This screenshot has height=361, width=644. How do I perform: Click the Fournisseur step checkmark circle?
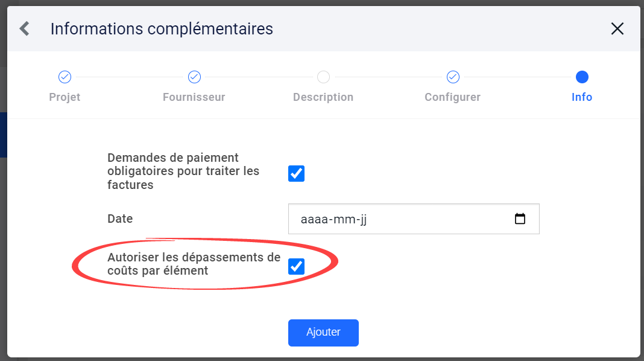tap(194, 77)
